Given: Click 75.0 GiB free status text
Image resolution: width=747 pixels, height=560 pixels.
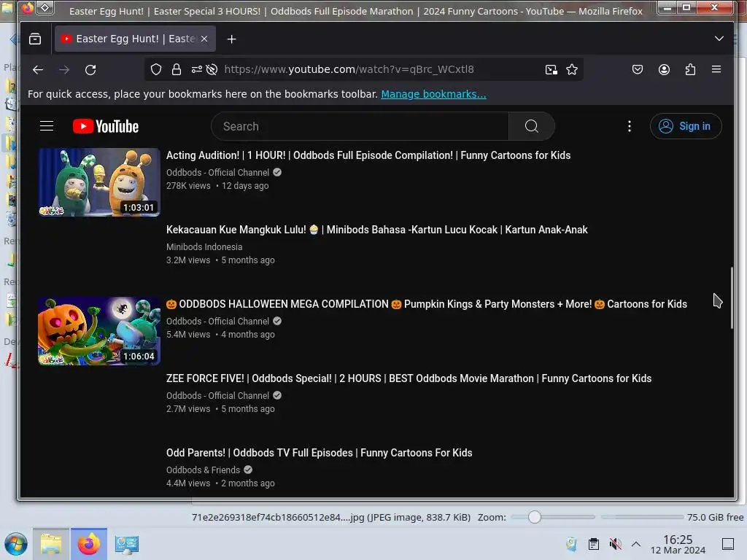Looking at the screenshot, I should click(x=715, y=517).
